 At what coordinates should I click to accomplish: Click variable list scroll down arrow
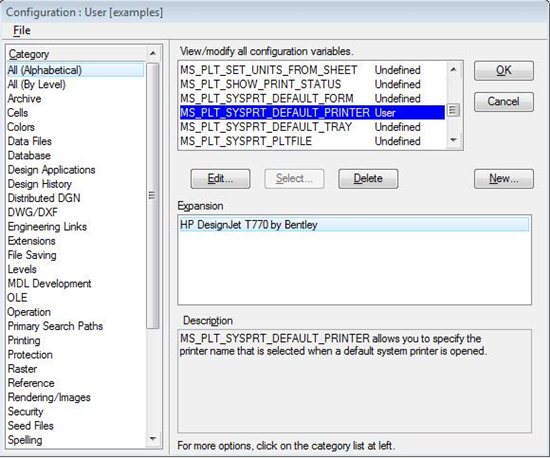click(453, 140)
